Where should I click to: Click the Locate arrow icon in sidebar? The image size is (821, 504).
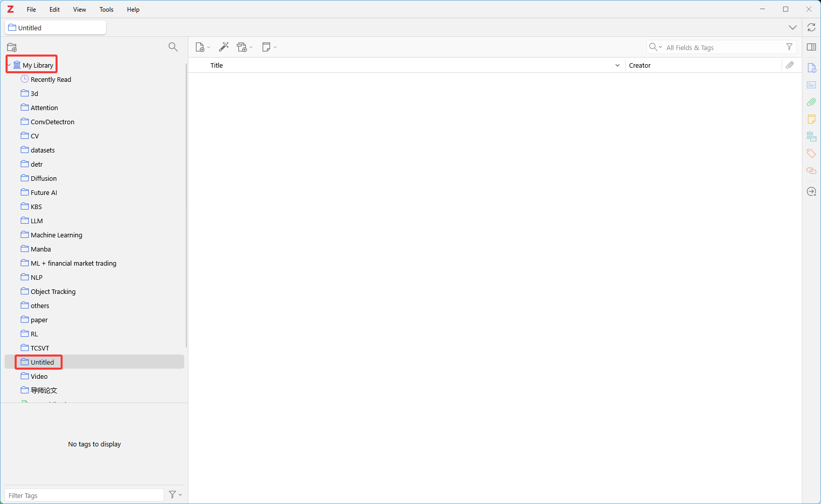[811, 191]
